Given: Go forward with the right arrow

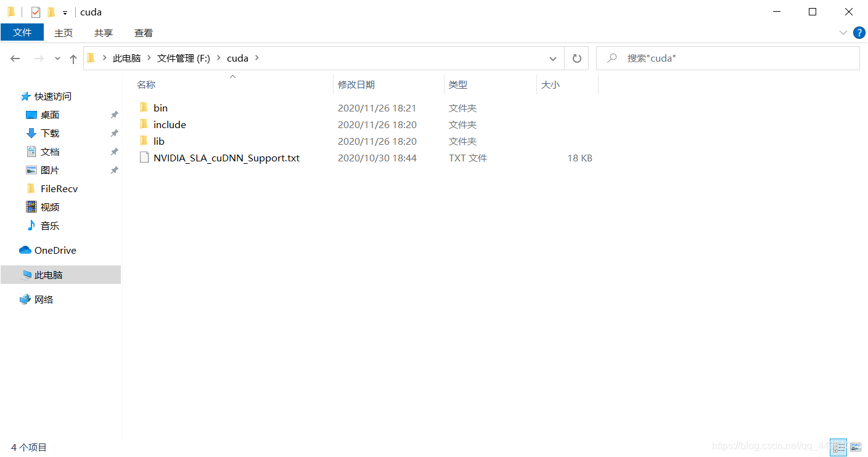Looking at the screenshot, I should pyautogui.click(x=38, y=59).
